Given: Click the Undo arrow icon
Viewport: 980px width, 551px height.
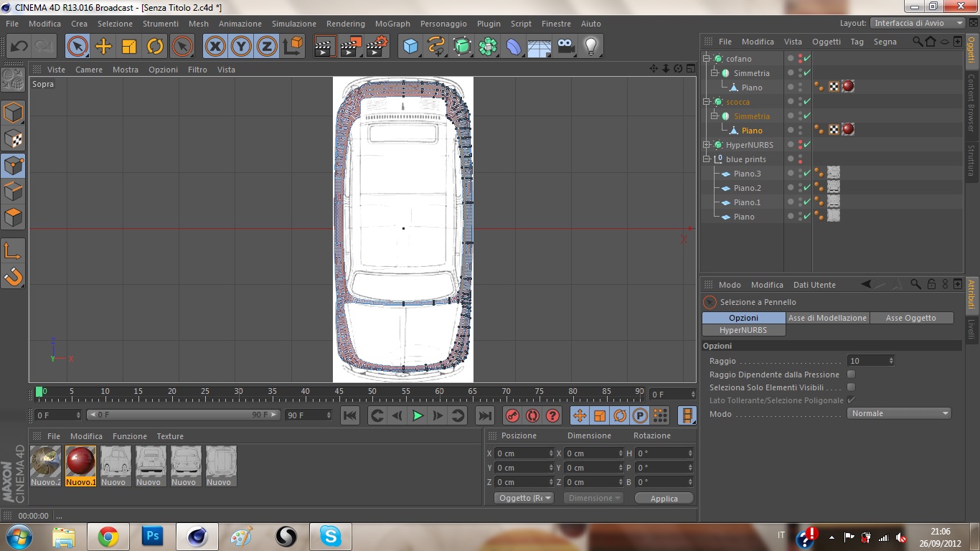Looking at the screenshot, I should (x=19, y=47).
